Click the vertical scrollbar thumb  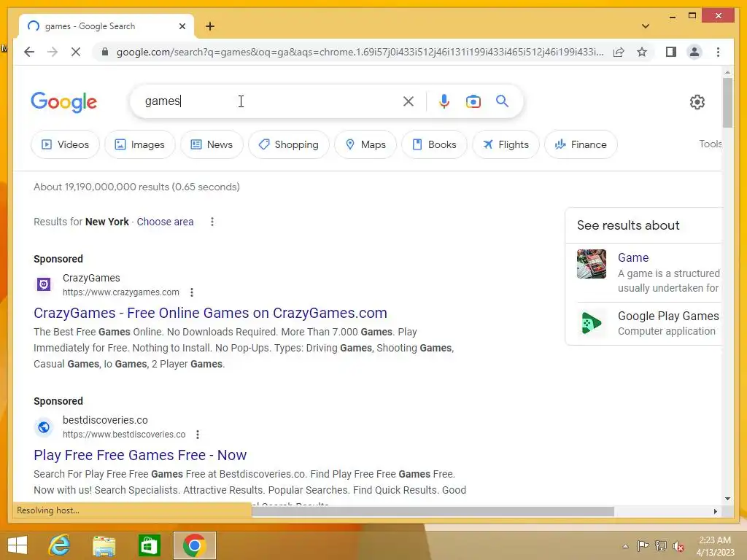tap(727, 102)
